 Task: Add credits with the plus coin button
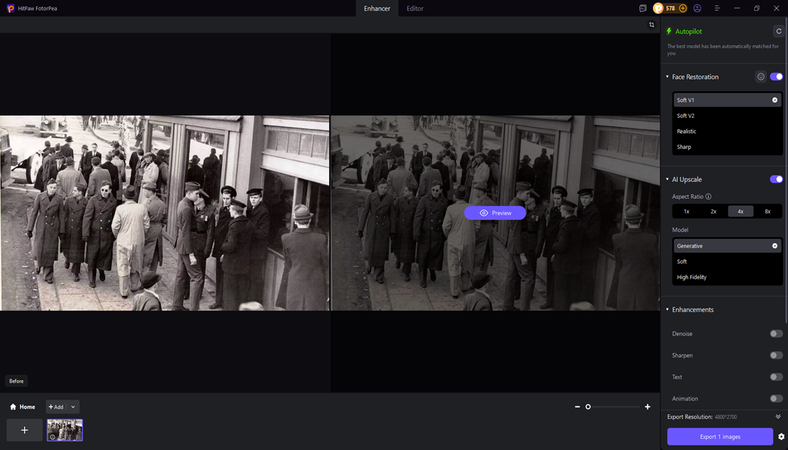(x=682, y=8)
